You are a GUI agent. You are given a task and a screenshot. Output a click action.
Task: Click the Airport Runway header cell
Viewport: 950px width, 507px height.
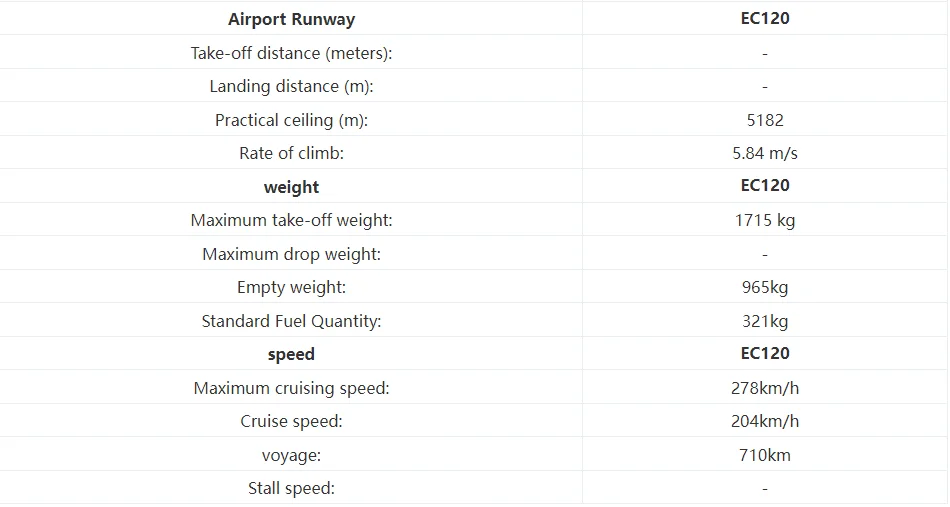(x=291, y=19)
